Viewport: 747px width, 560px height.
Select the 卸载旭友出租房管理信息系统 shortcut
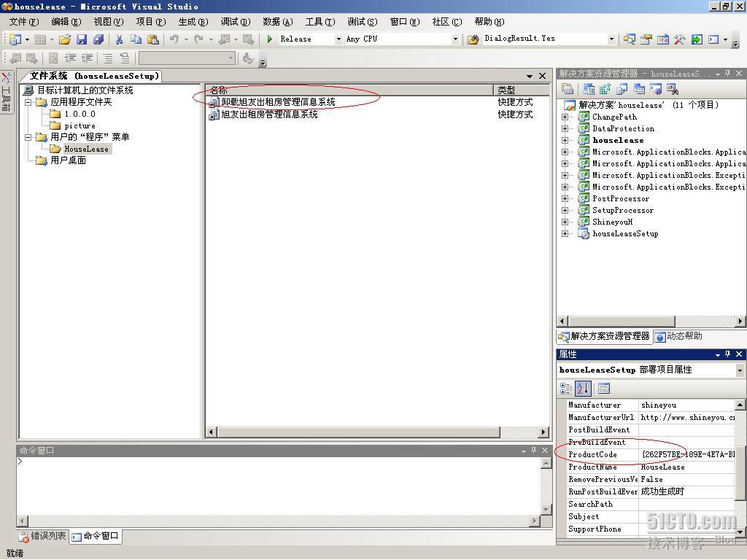(x=278, y=102)
